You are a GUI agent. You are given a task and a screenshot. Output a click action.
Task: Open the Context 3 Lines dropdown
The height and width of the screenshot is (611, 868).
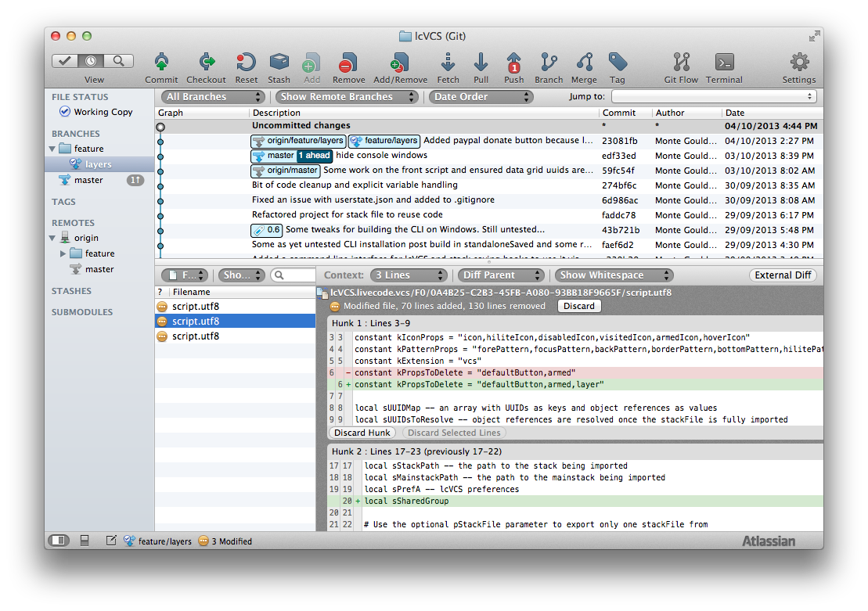[x=409, y=275]
